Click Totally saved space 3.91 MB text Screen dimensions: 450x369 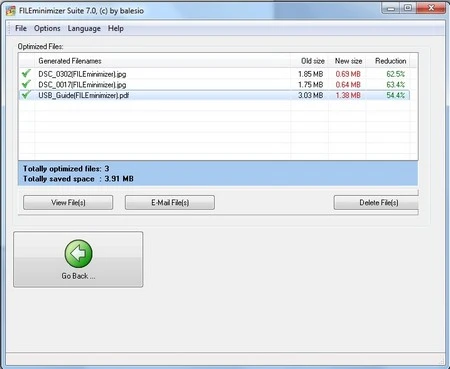coord(78,179)
